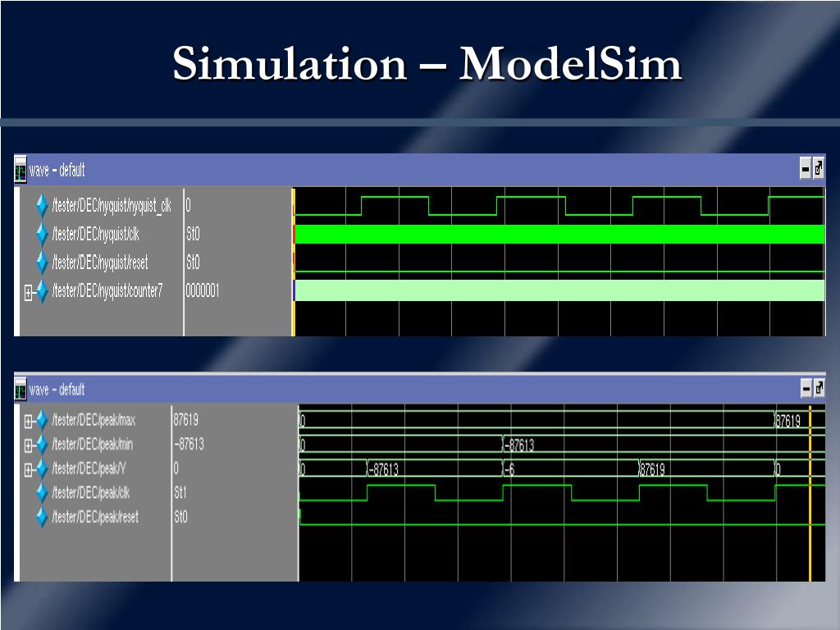840x630 pixels.
Task: Click the lower 'wave - default' title bar
Action: click(x=419, y=389)
